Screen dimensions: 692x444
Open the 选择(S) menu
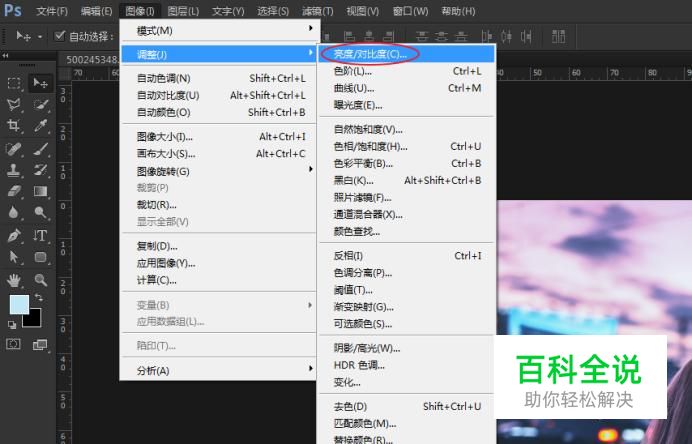(x=273, y=11)
